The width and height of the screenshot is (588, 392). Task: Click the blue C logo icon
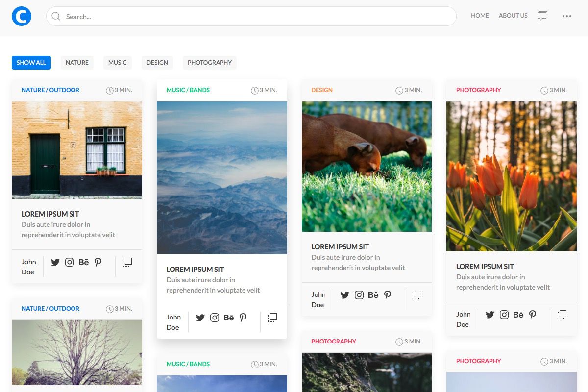pyautogui.click(x=22, y=16)
